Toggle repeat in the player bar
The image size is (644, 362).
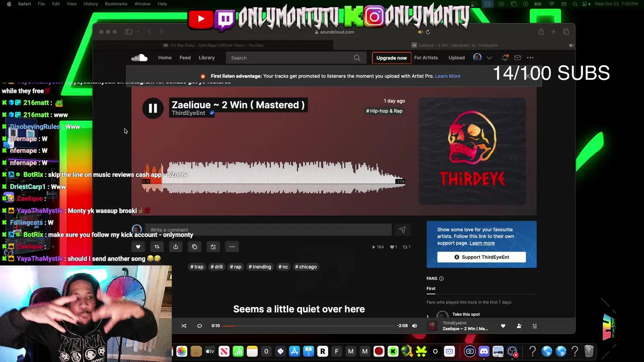[199, 326]
